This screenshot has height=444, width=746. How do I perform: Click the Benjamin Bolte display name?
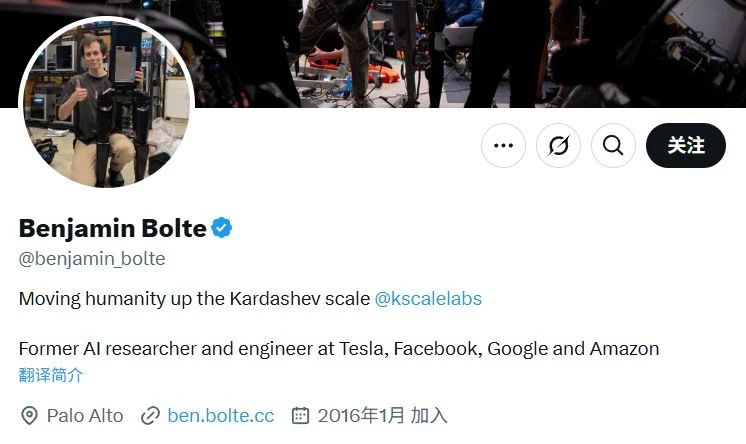point(113,228)
